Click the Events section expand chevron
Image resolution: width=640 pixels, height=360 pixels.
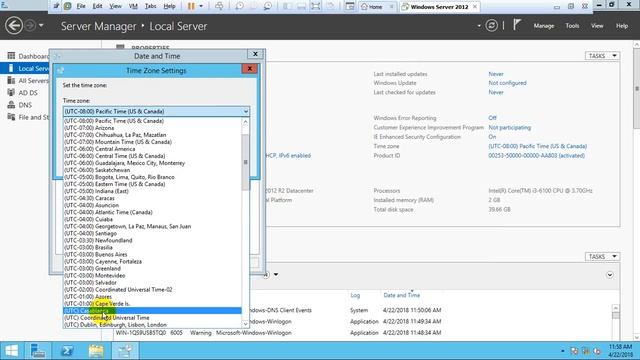pyautogui.click(x=610, y=275)
